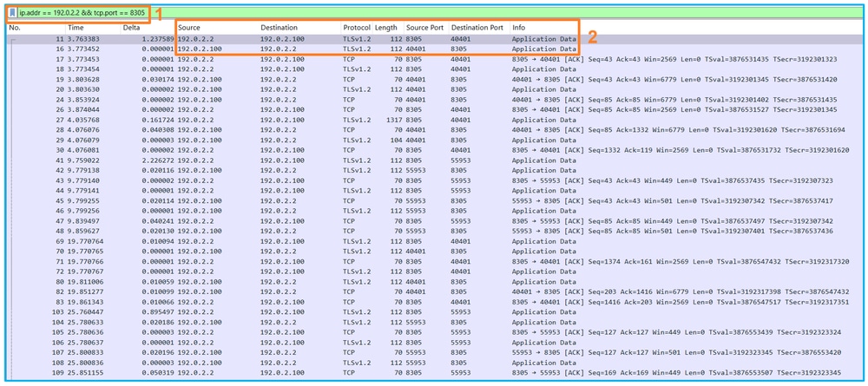Select packet 72 at time 19.770767
The image size is (868, 386).
point(435,272)
